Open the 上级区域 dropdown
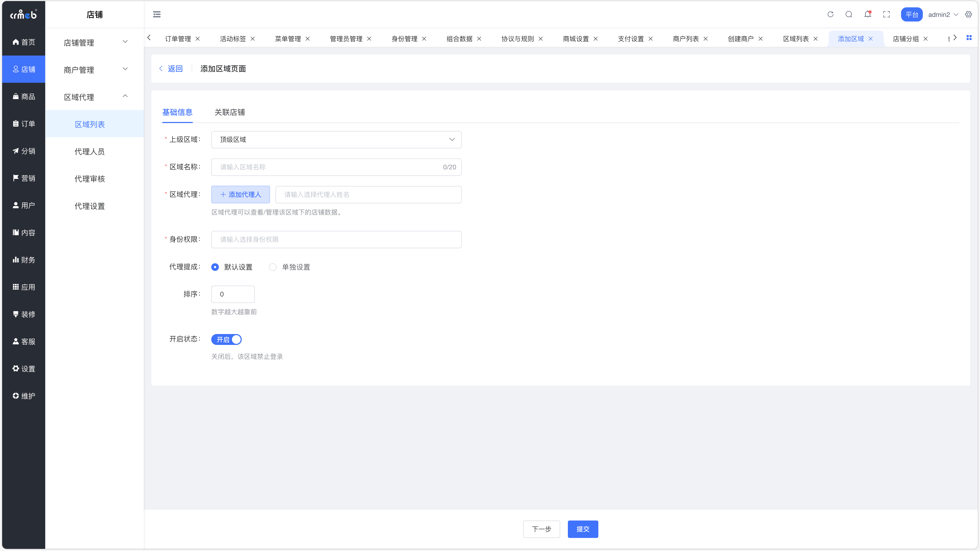This screenshot has width=980, height=551. point(336,140)
